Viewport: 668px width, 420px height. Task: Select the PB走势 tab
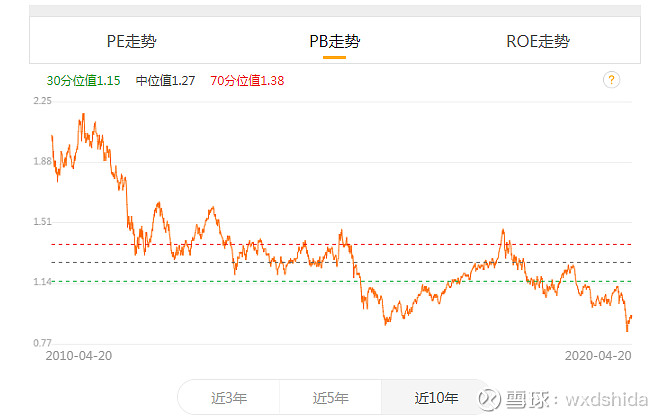point(334,41)
